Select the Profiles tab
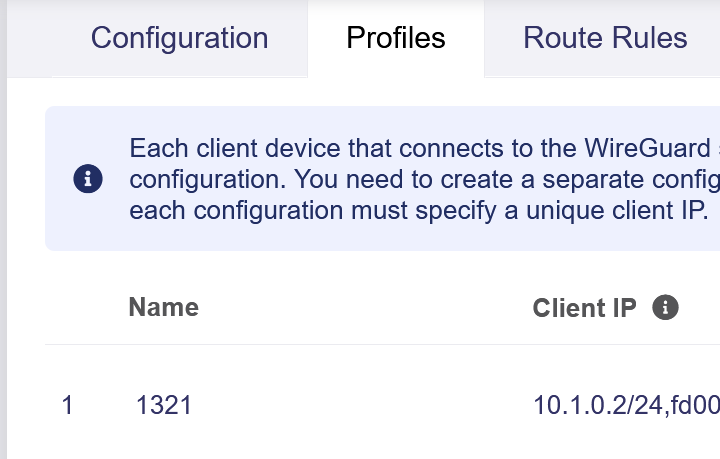The image size is (720, 459). pyautogui.click(x=396, y=38)
